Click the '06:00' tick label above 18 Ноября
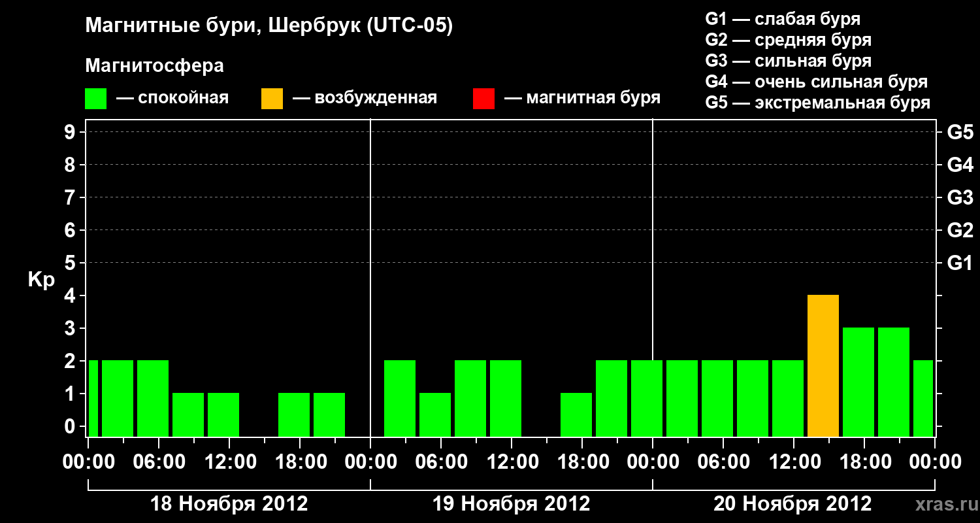 pos(159,462)
